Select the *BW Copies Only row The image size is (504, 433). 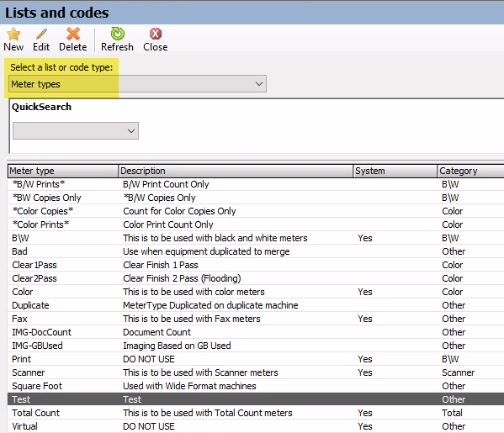(x=256, y=198)
